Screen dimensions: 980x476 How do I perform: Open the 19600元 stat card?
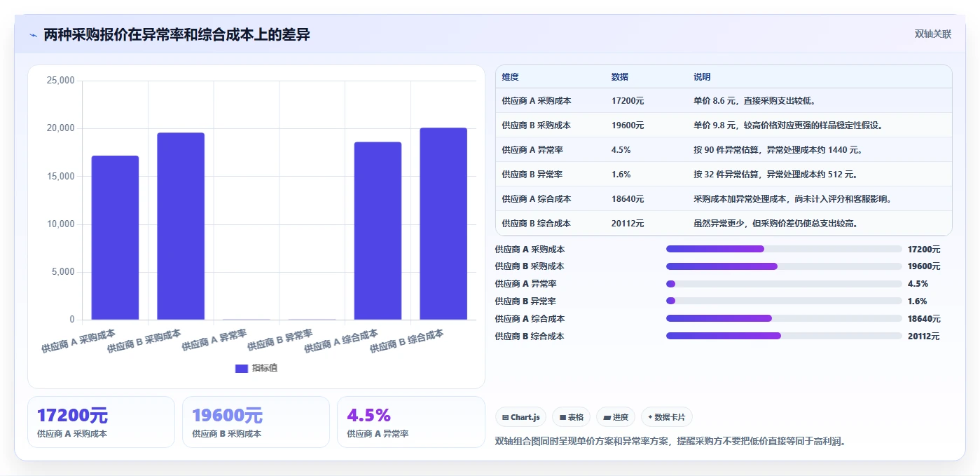point(256,422)
